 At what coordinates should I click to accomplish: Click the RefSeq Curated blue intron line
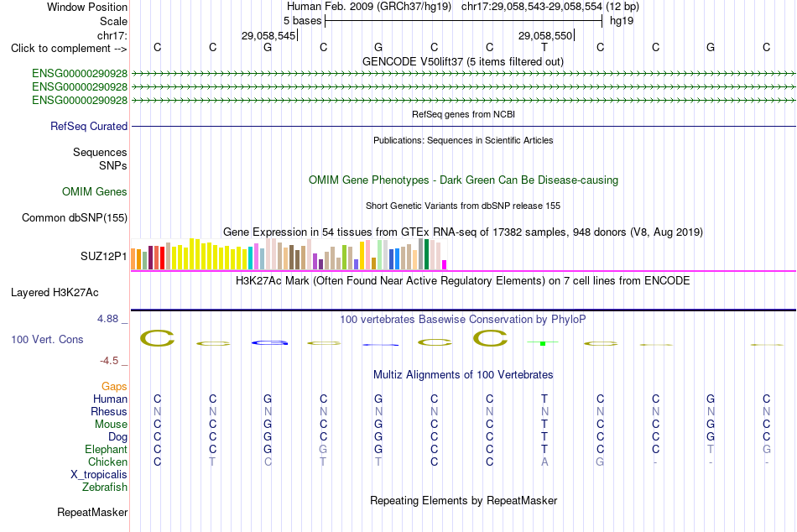[x=464, y=126]
